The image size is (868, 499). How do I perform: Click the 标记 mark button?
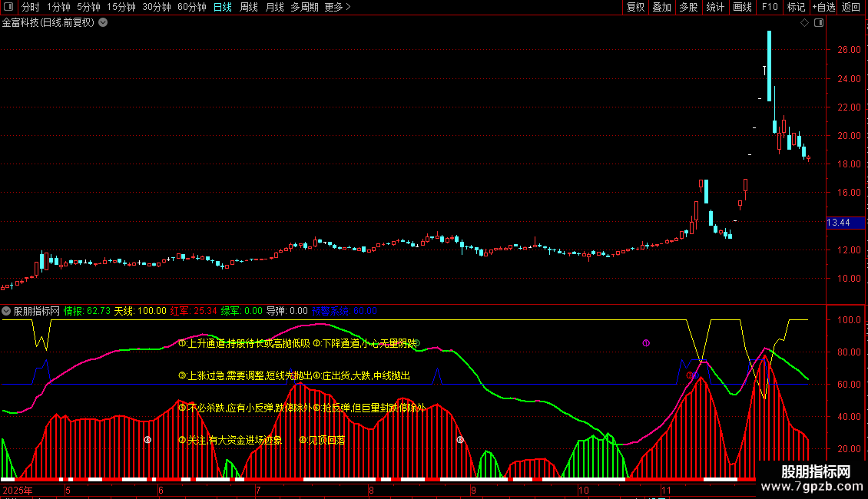796,7
